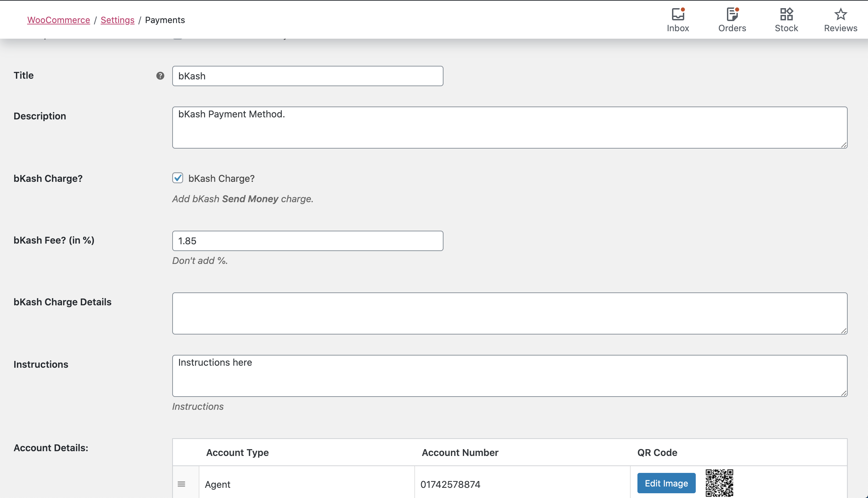Open the Settings breadcrumb link
This screenshot has width=868, height=498.
(117, 20)
